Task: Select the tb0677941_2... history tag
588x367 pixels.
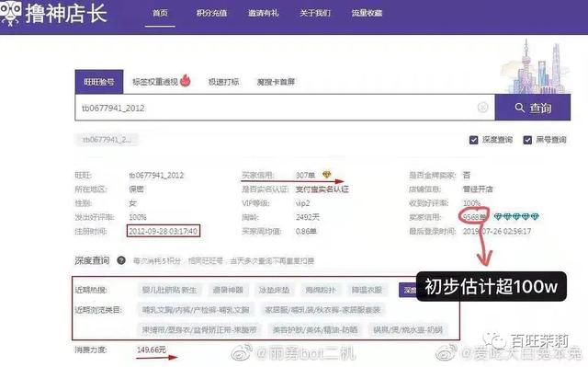Action: coord(107,140)
